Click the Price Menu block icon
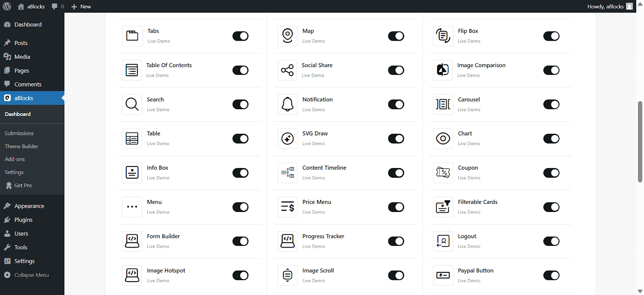The image size is (644, 295). point(287,207)
